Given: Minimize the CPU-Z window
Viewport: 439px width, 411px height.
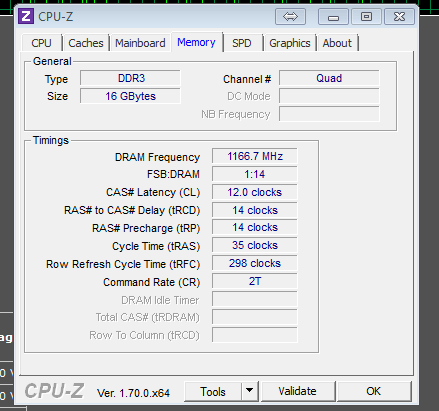Looking at the screenshot, I should pos(333,17).
